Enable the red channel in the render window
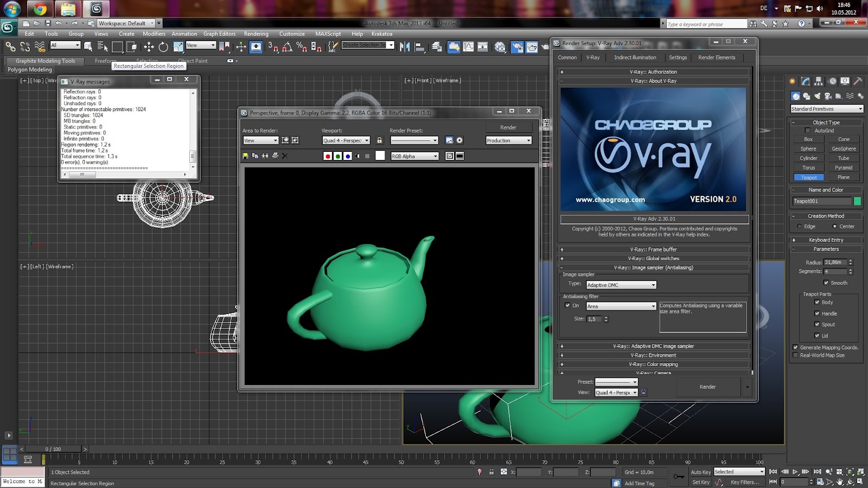Image resolution: width=868 pixels, height=488 pixels. pyautogui.click(x=327, y=156)
